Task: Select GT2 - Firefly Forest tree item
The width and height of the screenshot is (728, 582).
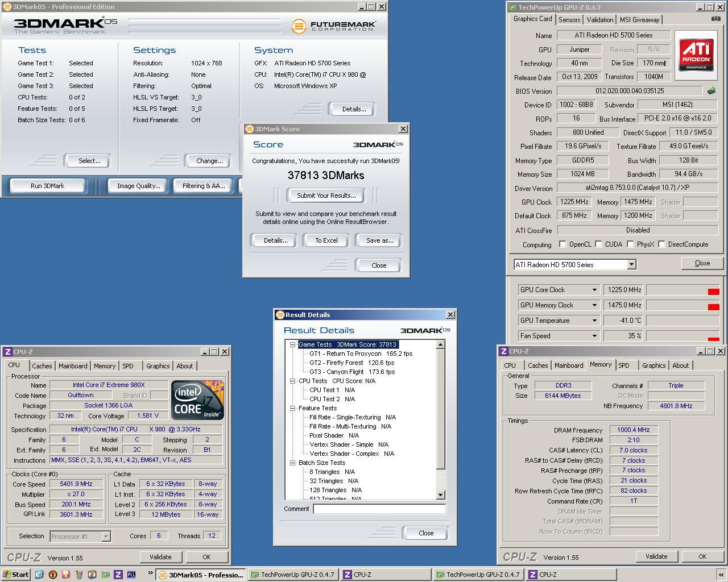Action: (x=351, y=363)
